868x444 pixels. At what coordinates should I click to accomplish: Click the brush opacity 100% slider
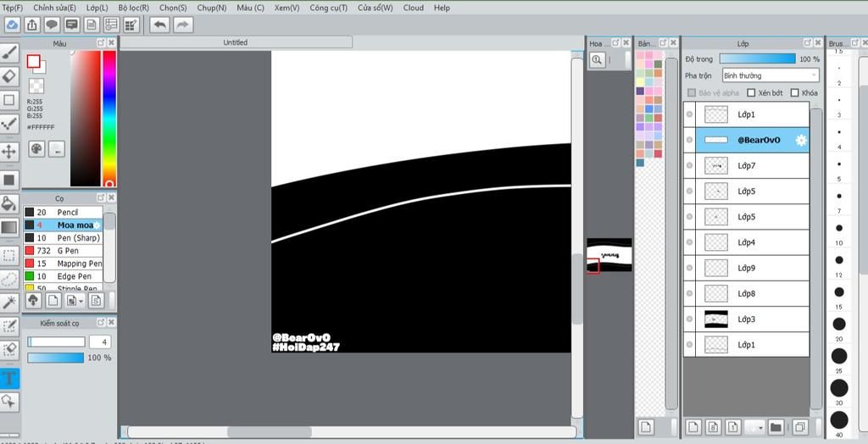(55, 358)
